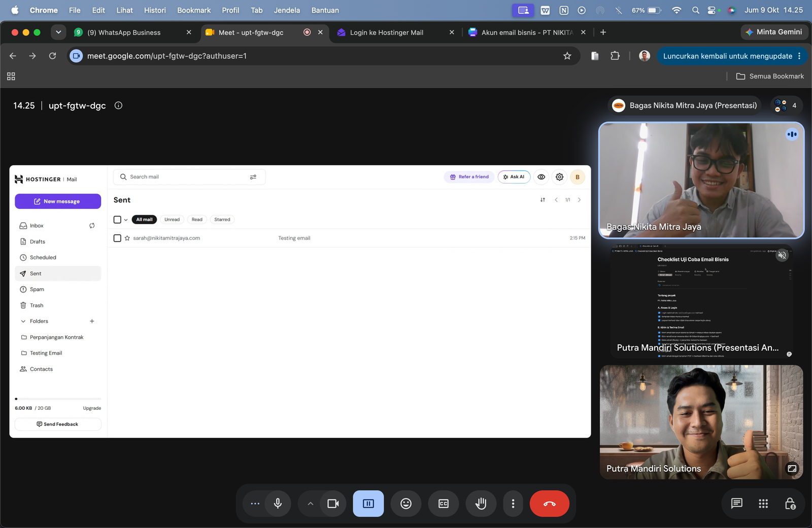Refresh the Inbox with sync icon
Image resolution: width=812 pixels, height=528 pixels.
[x=92, y=226]
